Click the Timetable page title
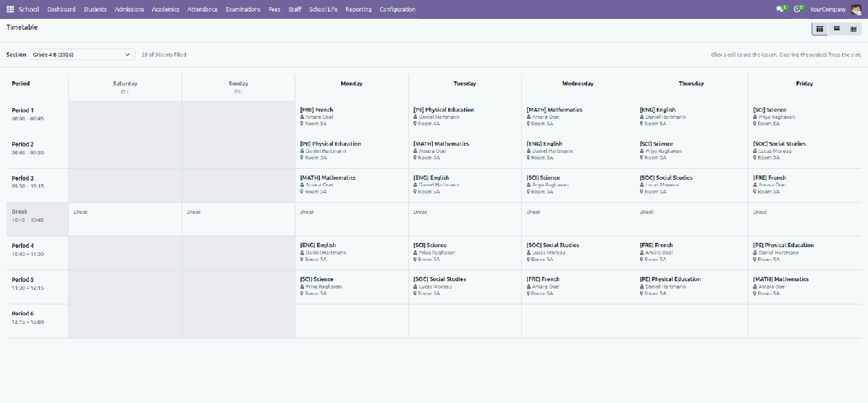Image resolution: width=868 pixels, height=403 pixels. pyautogui.click(x=22, y=27)
